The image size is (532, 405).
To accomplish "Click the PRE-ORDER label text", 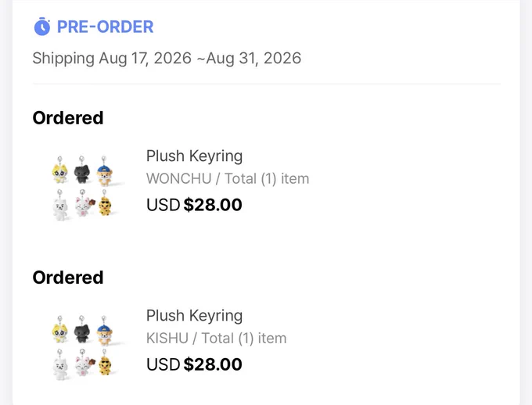I will (105, 27).
